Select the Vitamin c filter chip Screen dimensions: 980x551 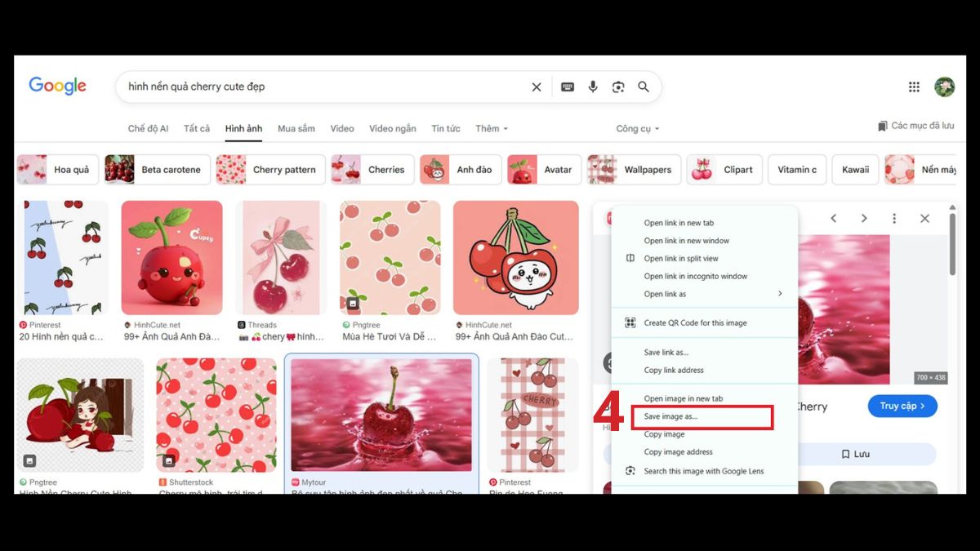(x=797, y=170)
